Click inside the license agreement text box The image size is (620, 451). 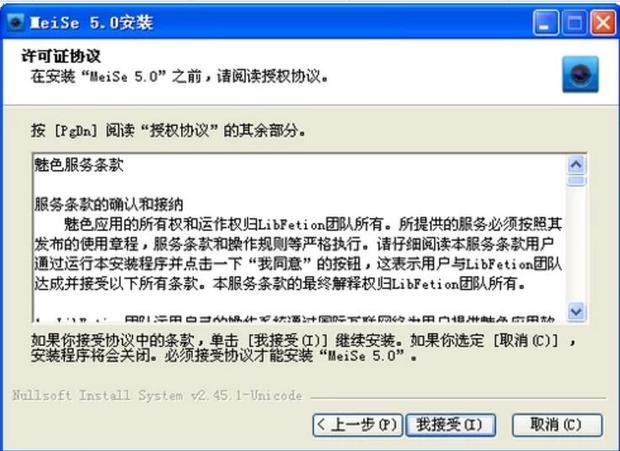coord(300,237)
